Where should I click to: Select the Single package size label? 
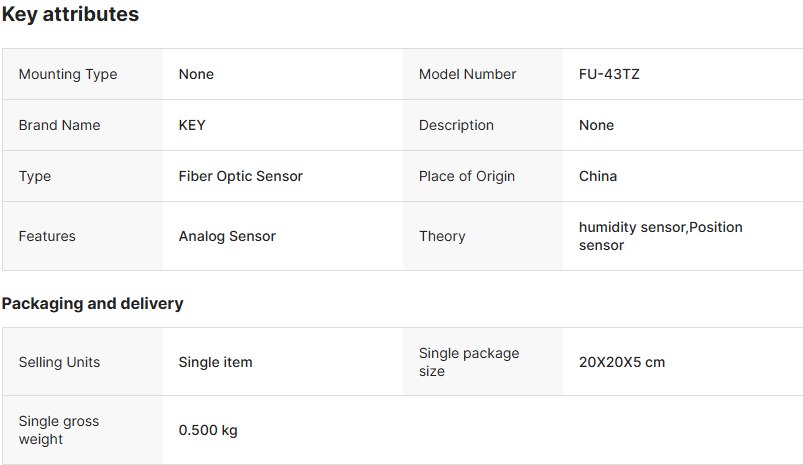(x=469, y=362)
